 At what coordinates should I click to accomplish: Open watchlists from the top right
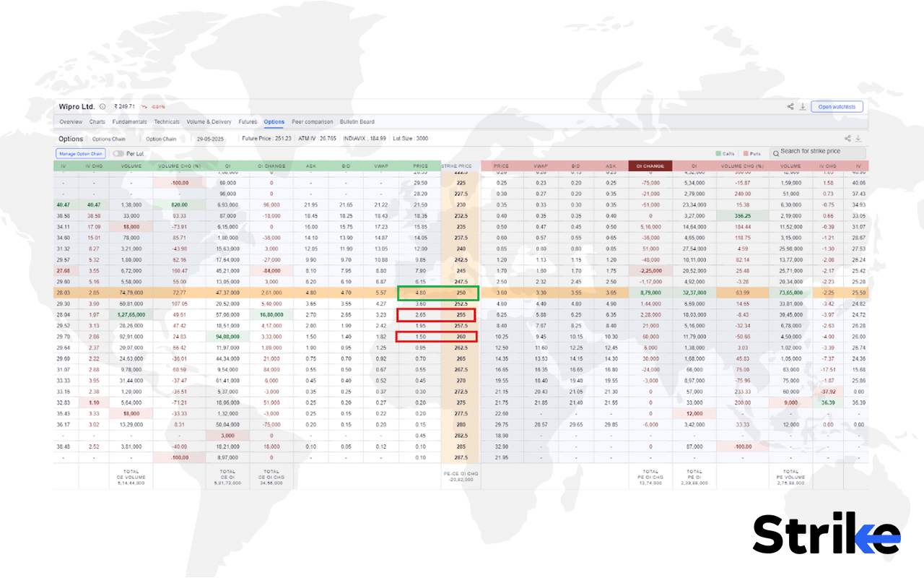(x=837, y=106)
